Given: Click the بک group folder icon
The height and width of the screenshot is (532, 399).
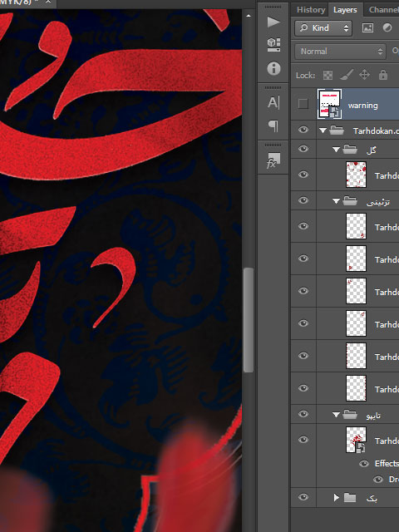Looking at the screenshot, I should [x=350, y=498].
